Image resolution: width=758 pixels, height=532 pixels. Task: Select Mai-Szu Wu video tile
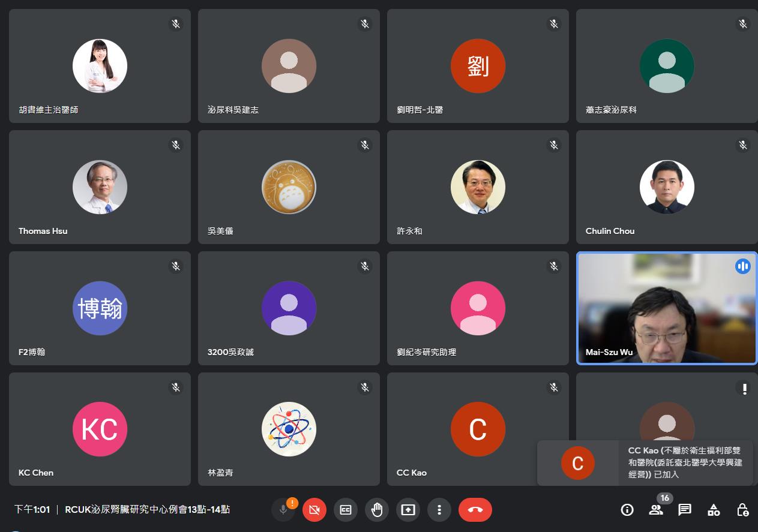point(667,308)
